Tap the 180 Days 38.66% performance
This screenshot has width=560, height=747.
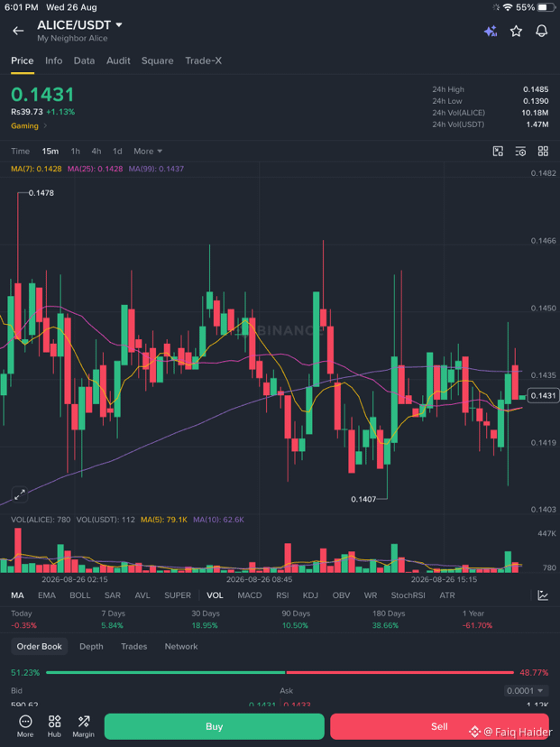coord(389,619)
